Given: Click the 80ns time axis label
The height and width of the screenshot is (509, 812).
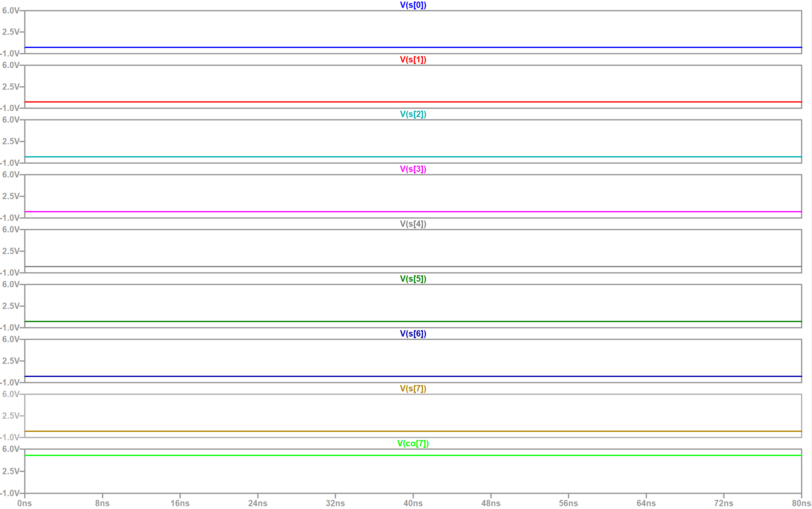Looking at the screenshot, I should tap(801, 503).
